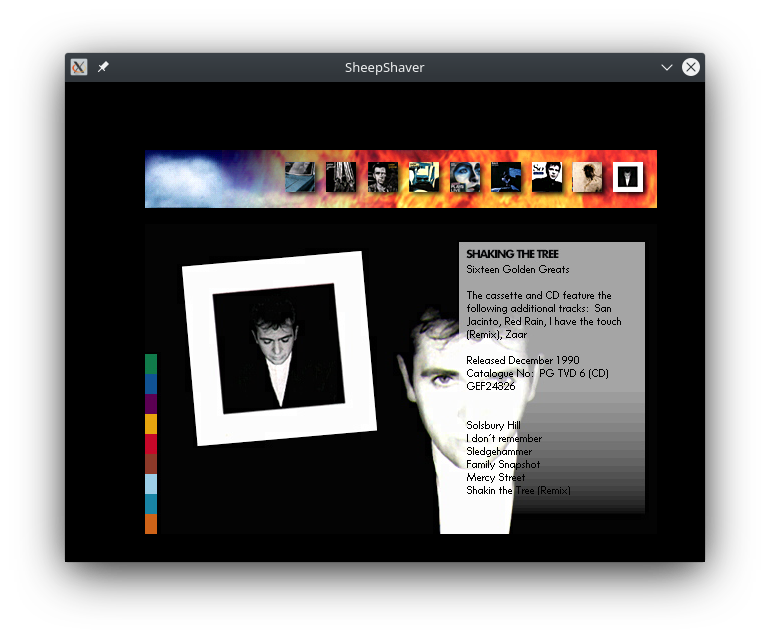The height and width of the screenshot is (639, 770).
Task: Pick the red sidebar color block
Action: pos(151,444)
